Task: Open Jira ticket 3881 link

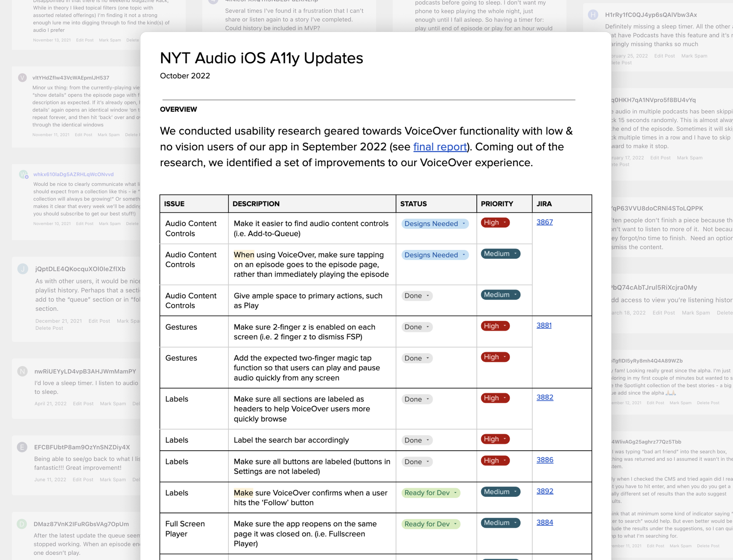Action: tap(544, 325)
